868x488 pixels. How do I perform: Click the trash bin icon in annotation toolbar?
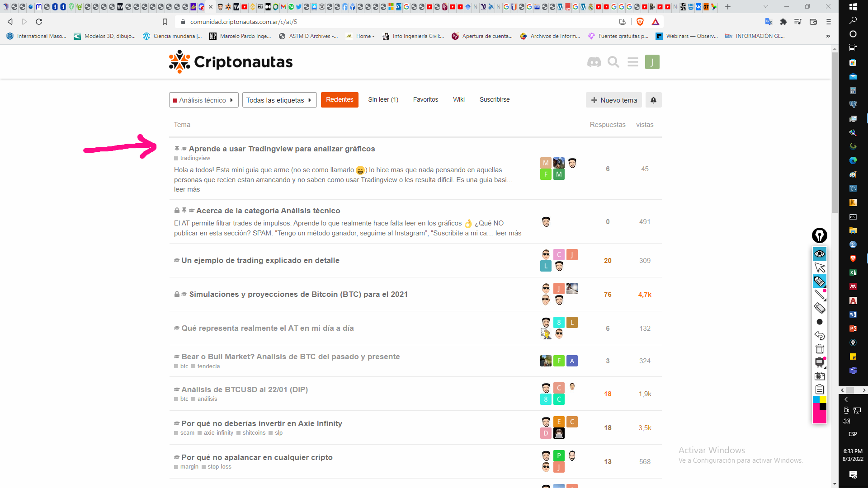[820, 349]
